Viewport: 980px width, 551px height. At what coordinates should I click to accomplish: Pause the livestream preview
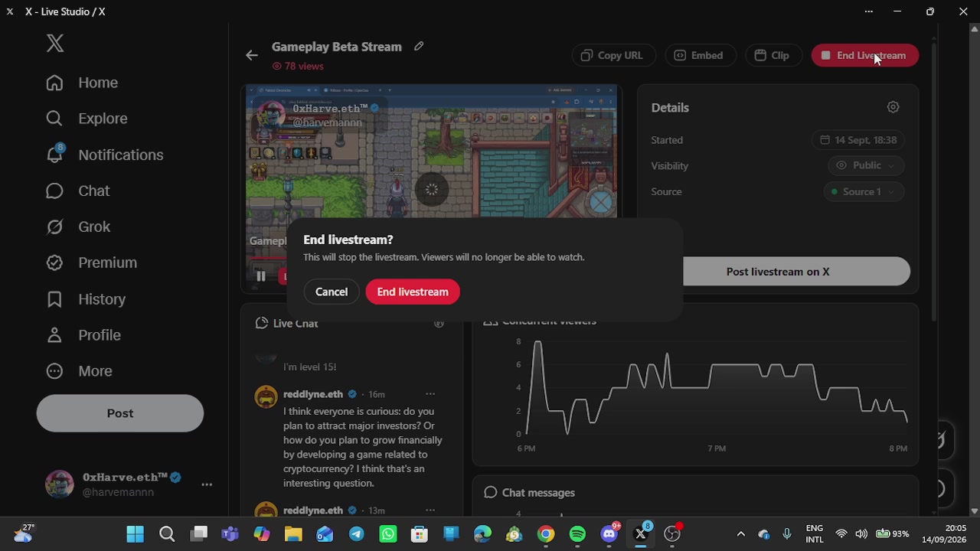(260, 276)
